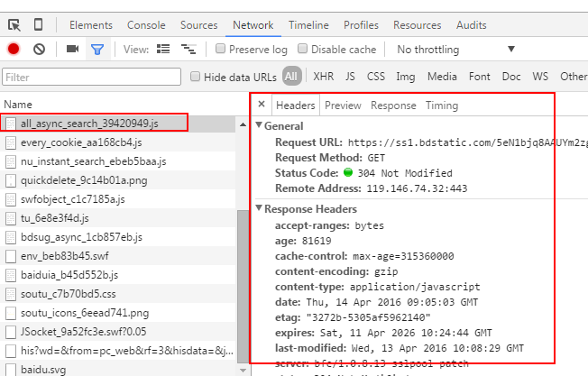
Task: Switch to the Console tab
Action: pos(146,25)
